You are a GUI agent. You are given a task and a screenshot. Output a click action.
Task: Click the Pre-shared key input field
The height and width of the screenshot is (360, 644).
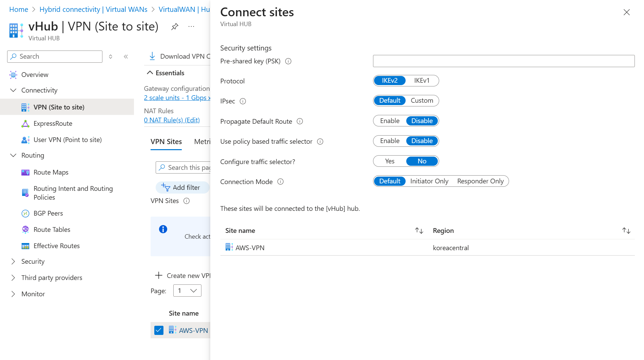click(504, 61)
